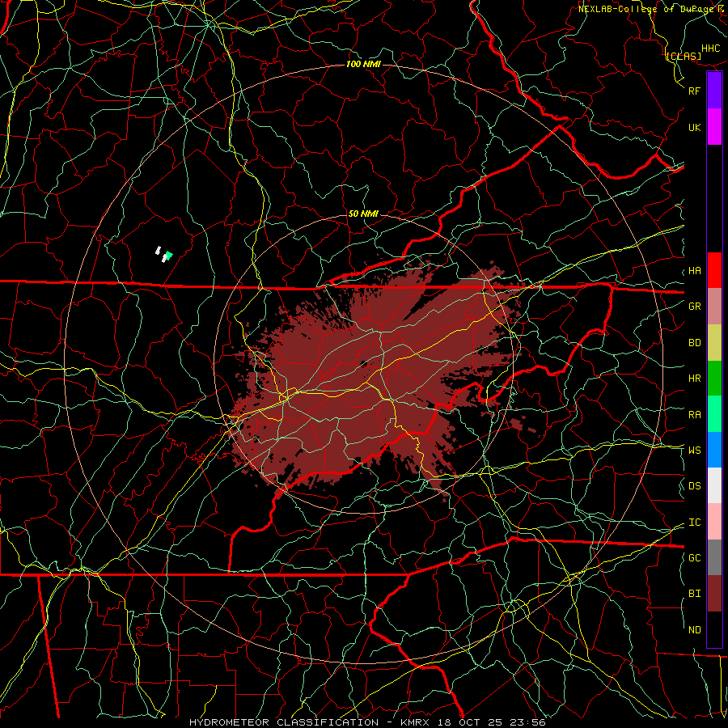728x728 pixels.
Task: Click the GC legend label text
Action: (695, 558)
